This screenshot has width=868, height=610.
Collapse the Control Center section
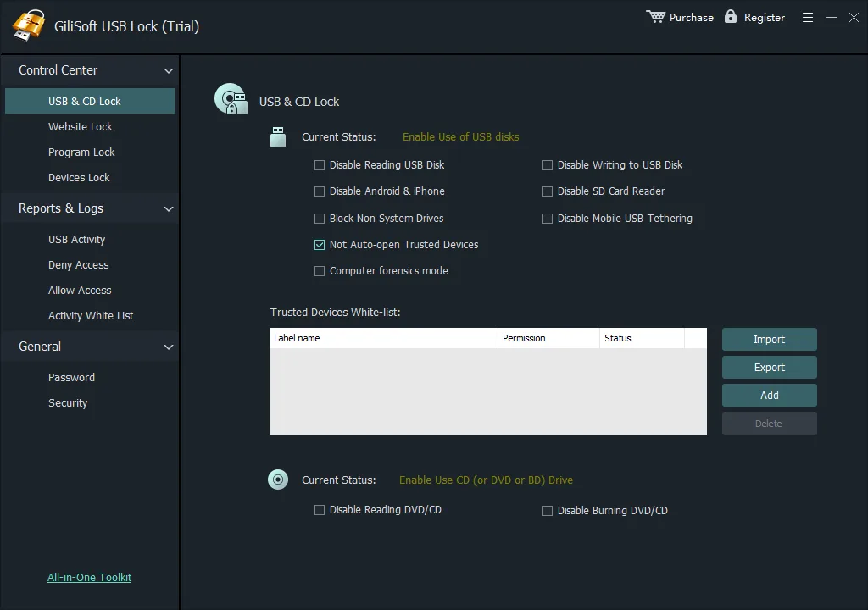click(169, 71)
